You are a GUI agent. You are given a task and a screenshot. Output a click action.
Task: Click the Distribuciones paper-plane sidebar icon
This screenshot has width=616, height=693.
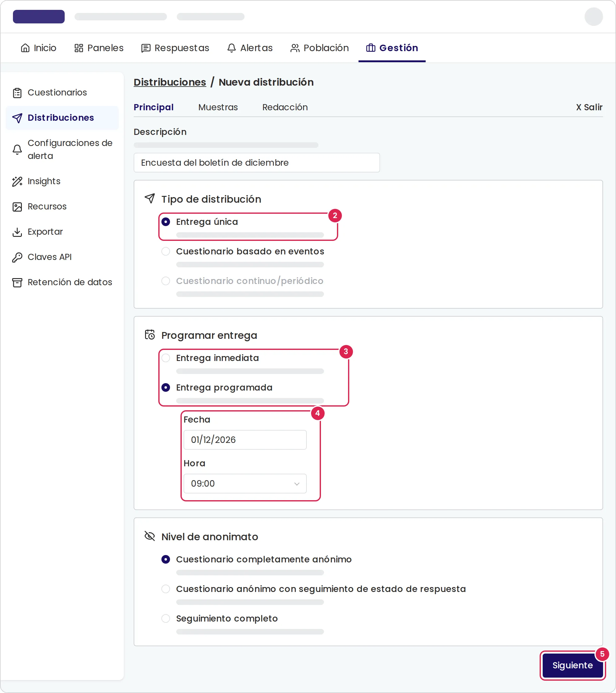tap(17, 118)
